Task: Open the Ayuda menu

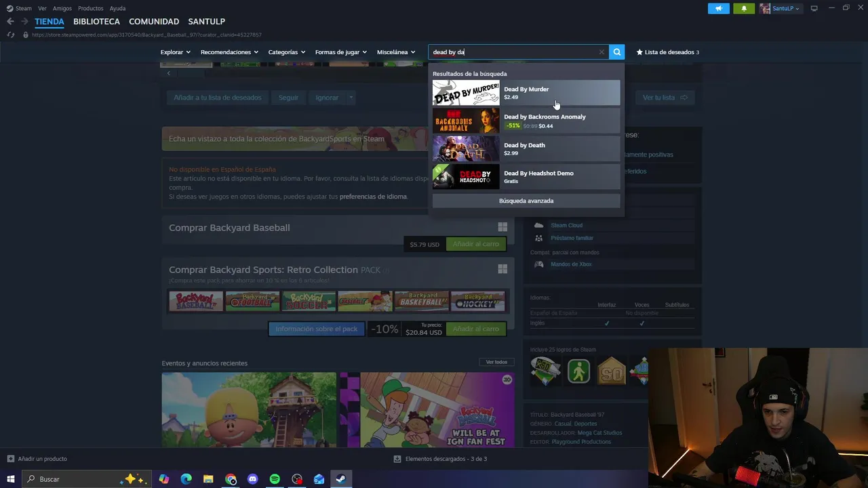Action: 117,8
